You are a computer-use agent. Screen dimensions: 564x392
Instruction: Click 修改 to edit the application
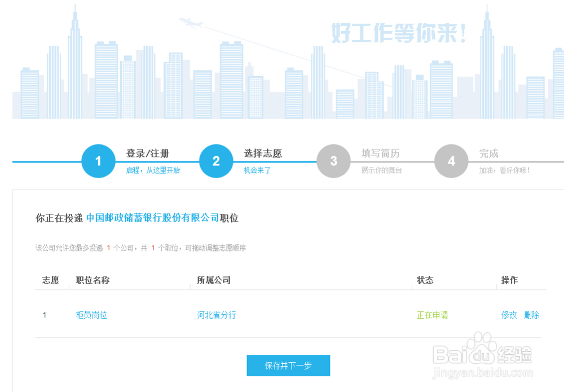(509, 315)
